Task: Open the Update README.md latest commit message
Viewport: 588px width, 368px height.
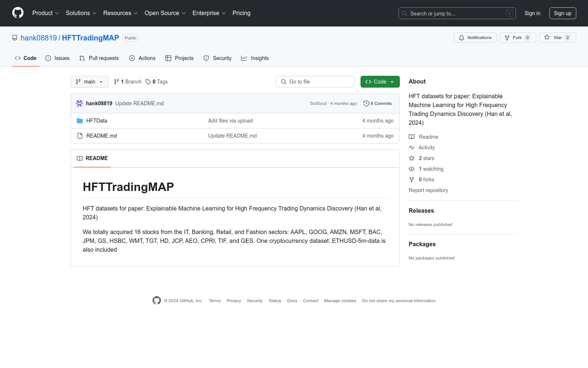Action: tap(140, 103)
